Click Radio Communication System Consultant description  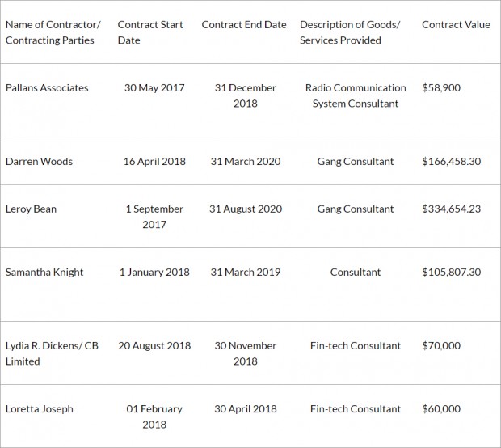click(356, 95)
